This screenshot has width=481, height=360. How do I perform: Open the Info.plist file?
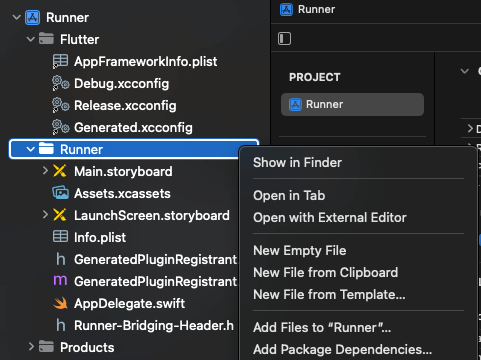[x=100, y=237]
